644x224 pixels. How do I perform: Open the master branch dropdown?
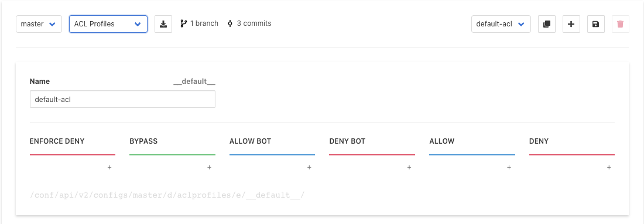click(39, 24)
